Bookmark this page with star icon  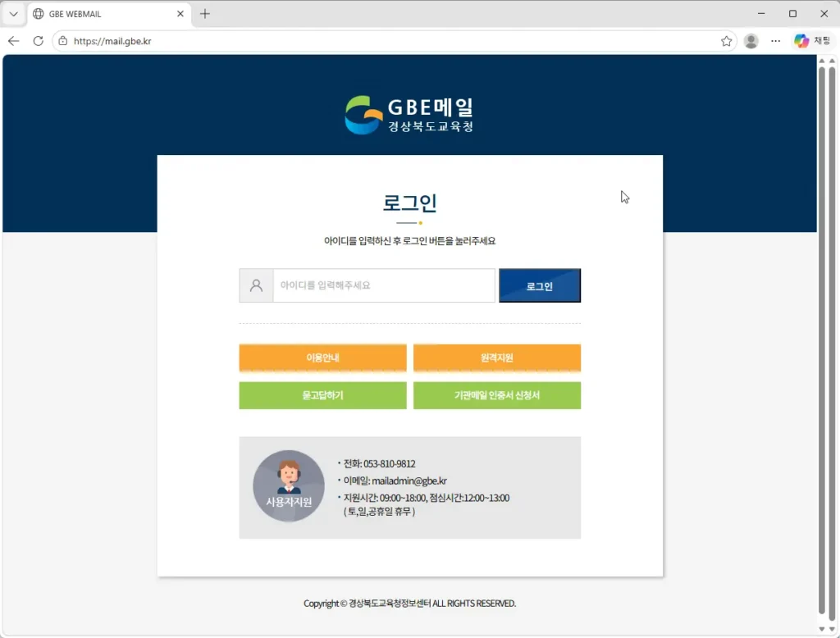(726, 41)
